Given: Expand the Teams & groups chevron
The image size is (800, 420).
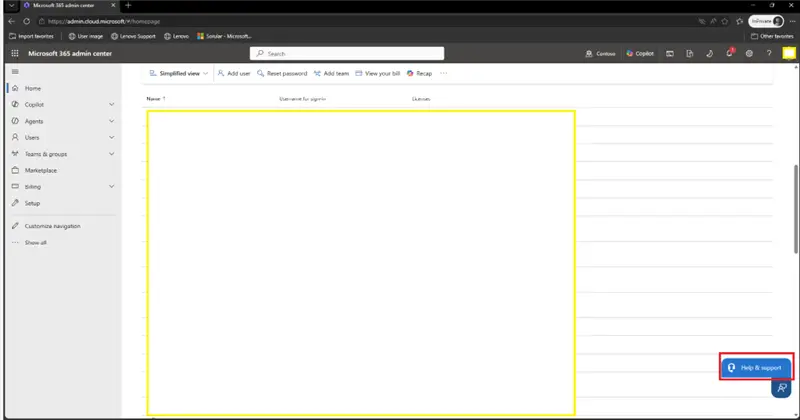Looking at the screenshot, I should click(111, 154).
